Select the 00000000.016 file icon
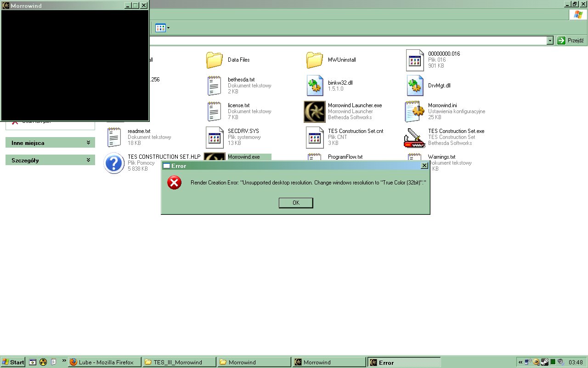 click(415, 60)
